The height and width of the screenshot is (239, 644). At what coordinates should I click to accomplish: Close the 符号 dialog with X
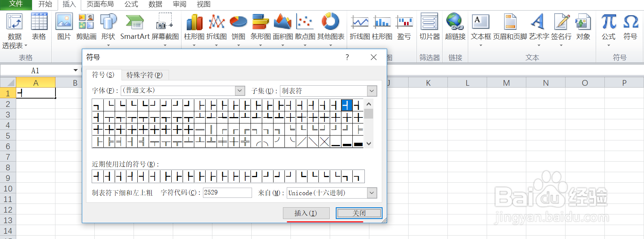(x=373, y=57)
